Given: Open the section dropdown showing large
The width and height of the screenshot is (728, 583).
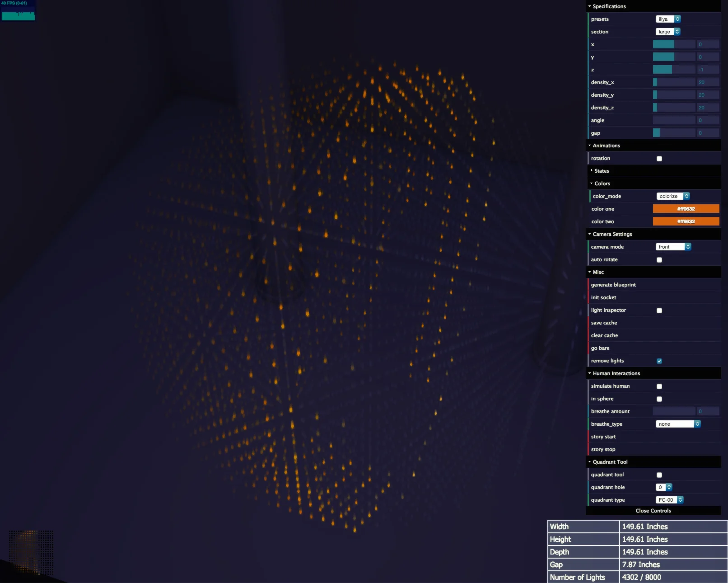Looking at the screenshot, I should click(x=668, y=32).
